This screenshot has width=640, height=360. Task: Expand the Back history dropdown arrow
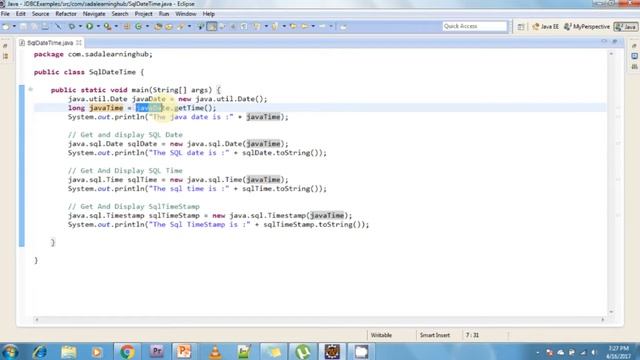click(x=313, y=27)
